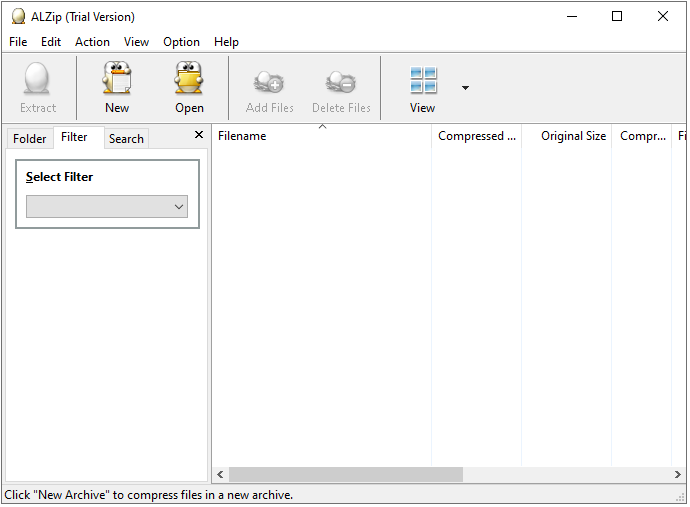Open the Action menu
Screen dimensions: 690x507
(92, 42)
